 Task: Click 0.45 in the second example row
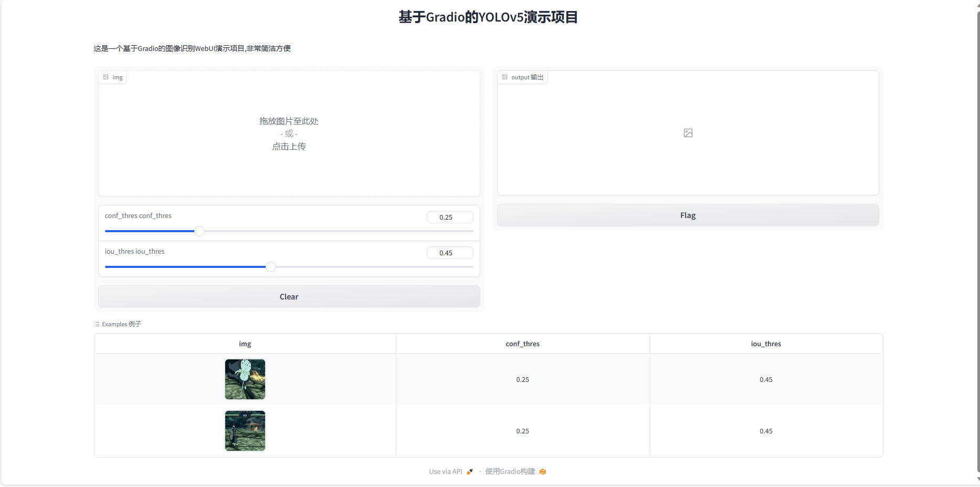pos(766,431)
